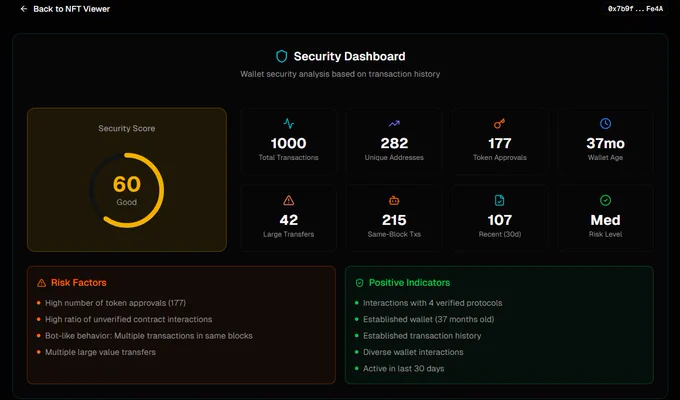
Task: Click 'Bot-like behavior: Multiple transactions in same blocks'
Action: [149, 336]
